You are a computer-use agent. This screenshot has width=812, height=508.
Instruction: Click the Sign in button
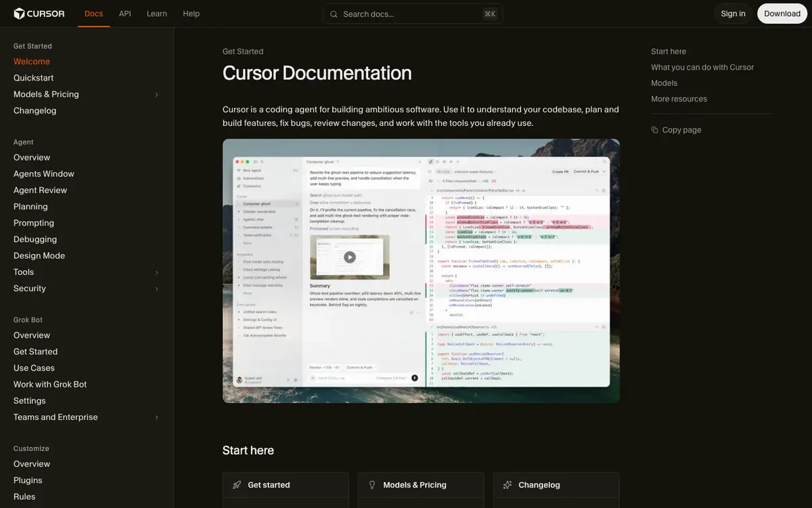click(x=733, y=14)
